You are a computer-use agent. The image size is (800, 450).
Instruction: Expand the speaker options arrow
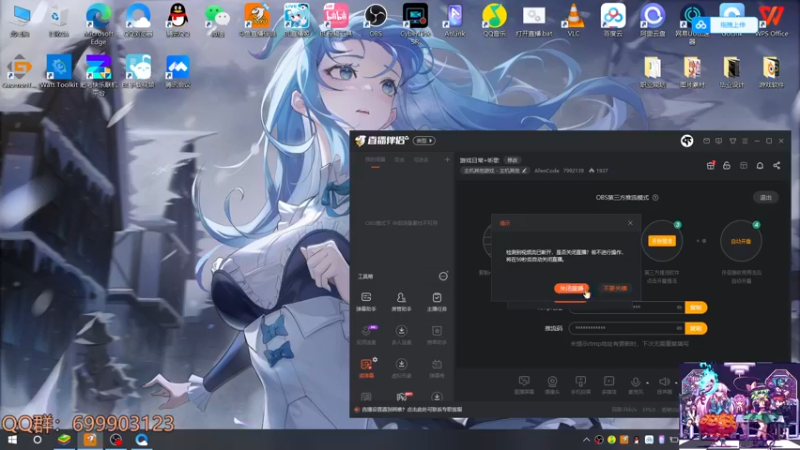676,383
